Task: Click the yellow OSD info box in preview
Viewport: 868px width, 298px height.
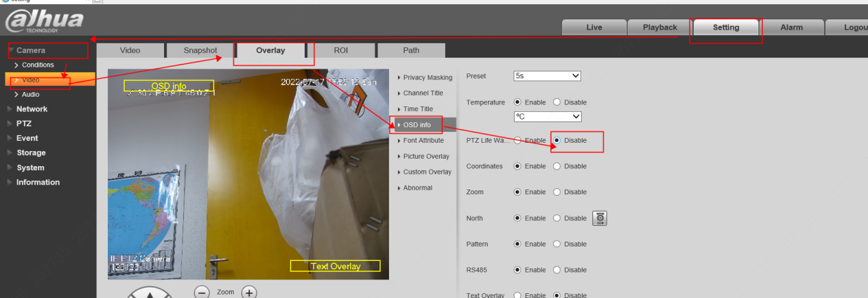Action: click(x=169, y=86)
